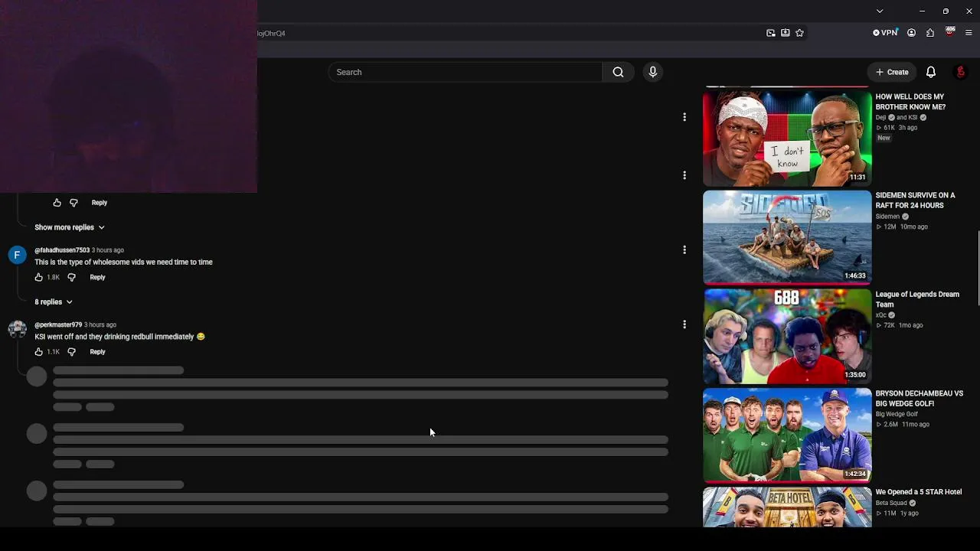Viewport: 980px width, 551px height.
Task: Reply to the perkmaster979 comment
Action: point(97,352)
